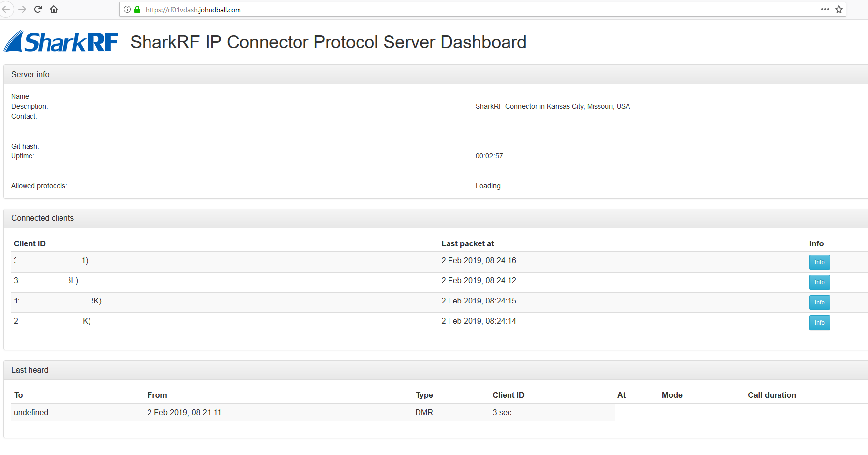Click the At column header
This screenshot has height=455, width=868.
click(622, 395)
